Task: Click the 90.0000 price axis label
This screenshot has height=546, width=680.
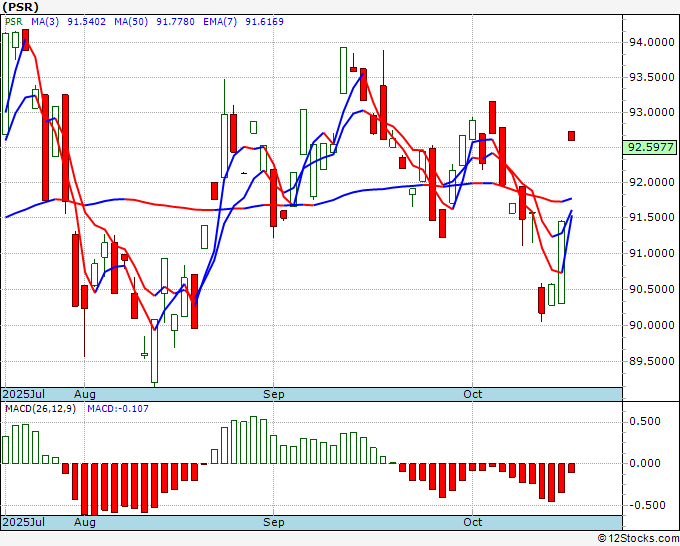Action: 651,325
